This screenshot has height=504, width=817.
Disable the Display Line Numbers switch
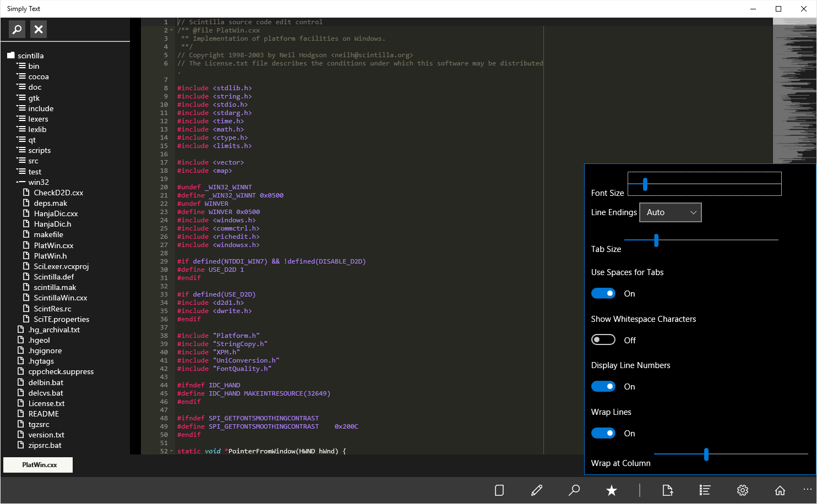point(603,386)
